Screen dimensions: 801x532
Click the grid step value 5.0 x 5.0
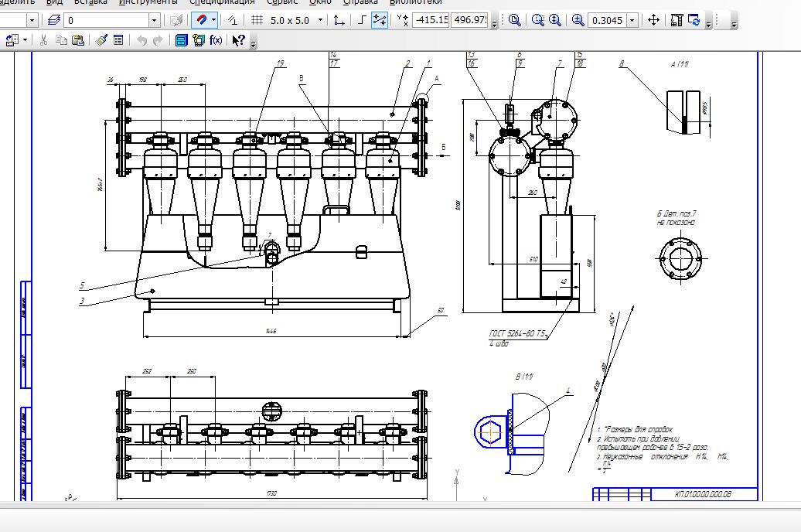click(x=290, y=20)
